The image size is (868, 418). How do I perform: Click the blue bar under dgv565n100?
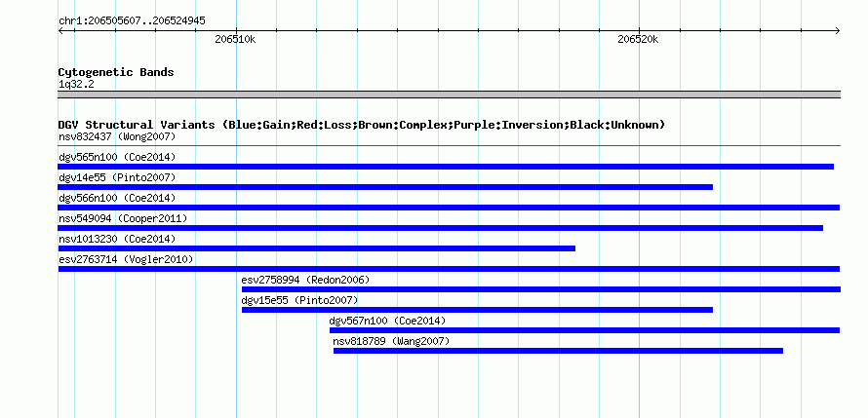tap(446, 167)
